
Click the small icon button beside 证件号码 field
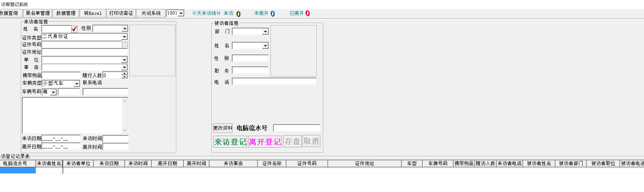point(125,45)
